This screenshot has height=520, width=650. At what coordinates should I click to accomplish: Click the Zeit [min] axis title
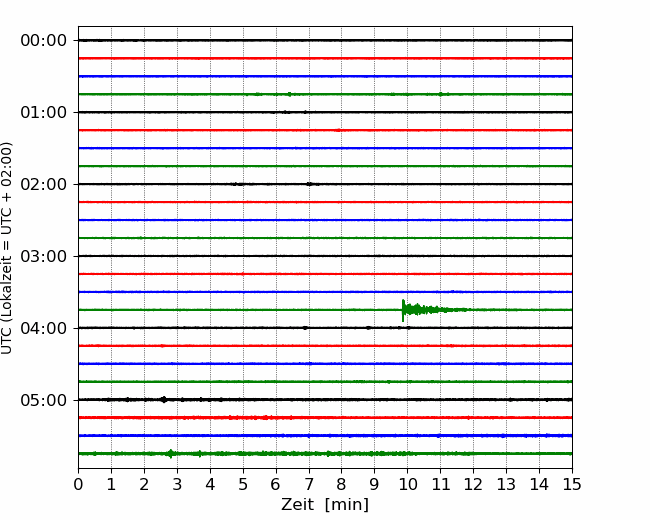point(325,505)
